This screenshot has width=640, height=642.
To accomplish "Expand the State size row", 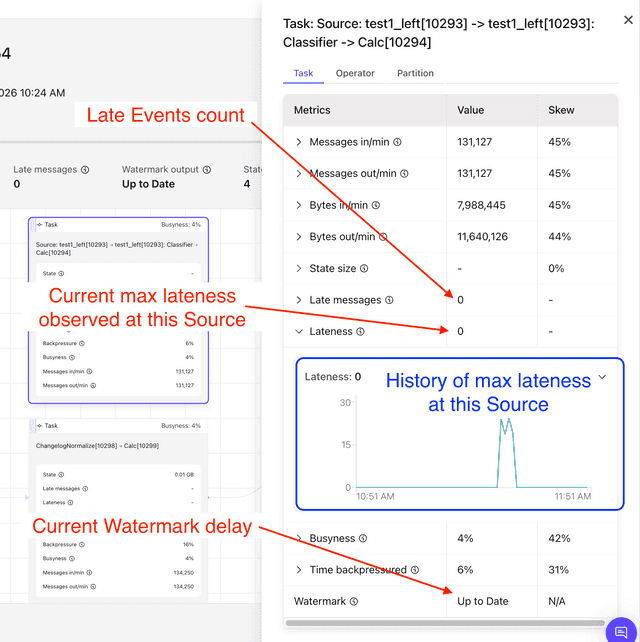I will click(x=299, y=269).
